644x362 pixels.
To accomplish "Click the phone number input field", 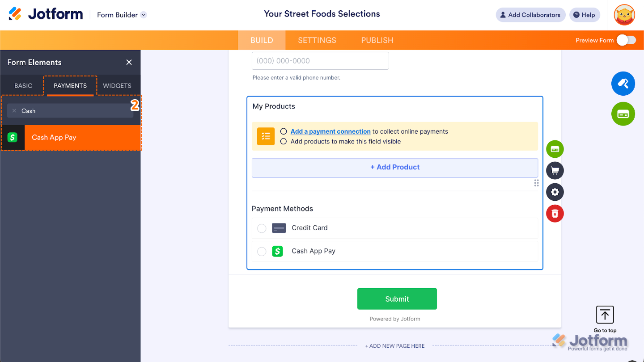I will (x=320, y=61).
